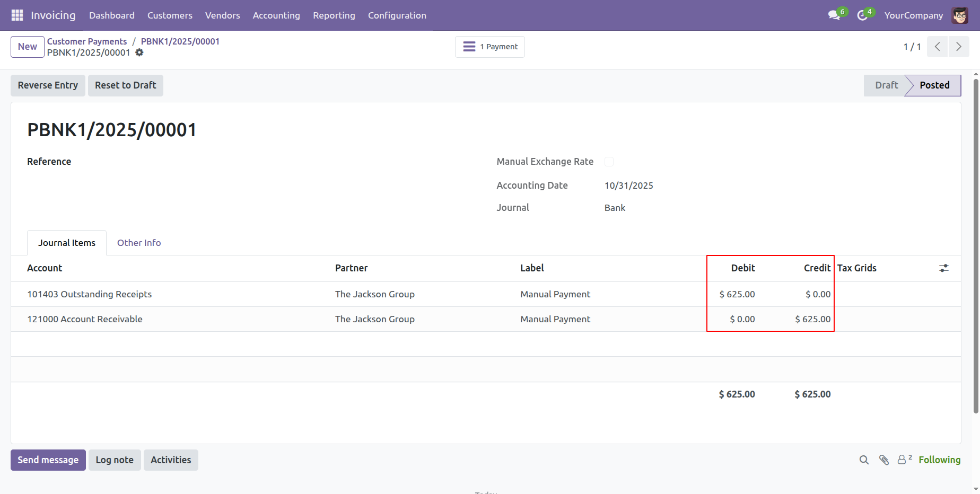Open the apps grid menu icon

click(x=17, y=15)
